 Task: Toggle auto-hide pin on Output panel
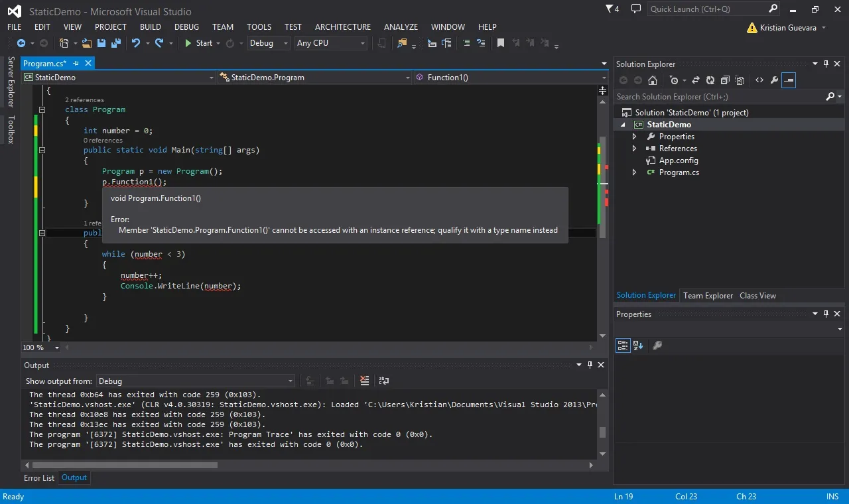tap(590, 365)
